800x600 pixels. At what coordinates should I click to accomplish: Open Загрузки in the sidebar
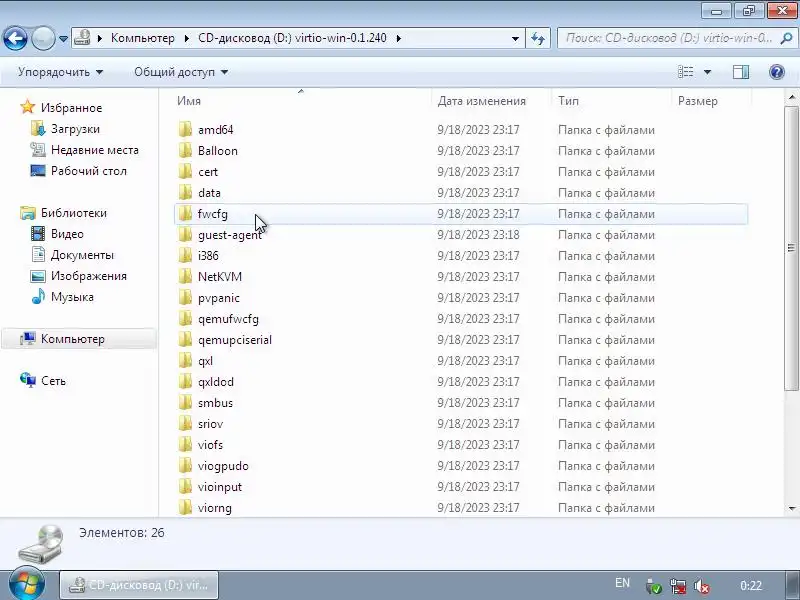[x=75, y=129]
